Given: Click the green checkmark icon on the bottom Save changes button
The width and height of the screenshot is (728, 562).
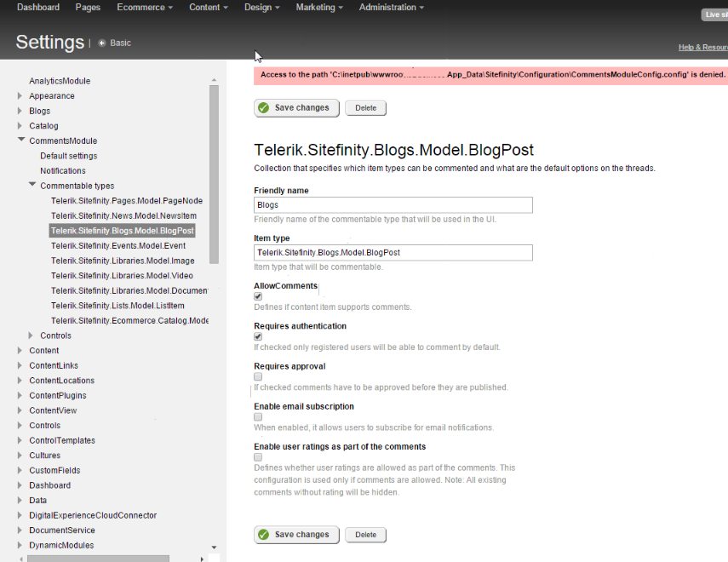Looking at the screenshot, I should pyautogui.click(x=264, y=535).
